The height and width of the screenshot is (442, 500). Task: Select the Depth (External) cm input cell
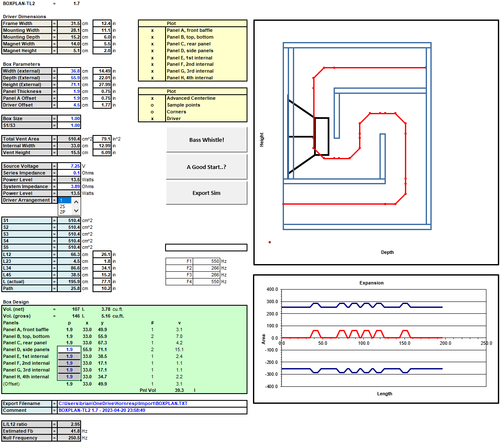69,78
